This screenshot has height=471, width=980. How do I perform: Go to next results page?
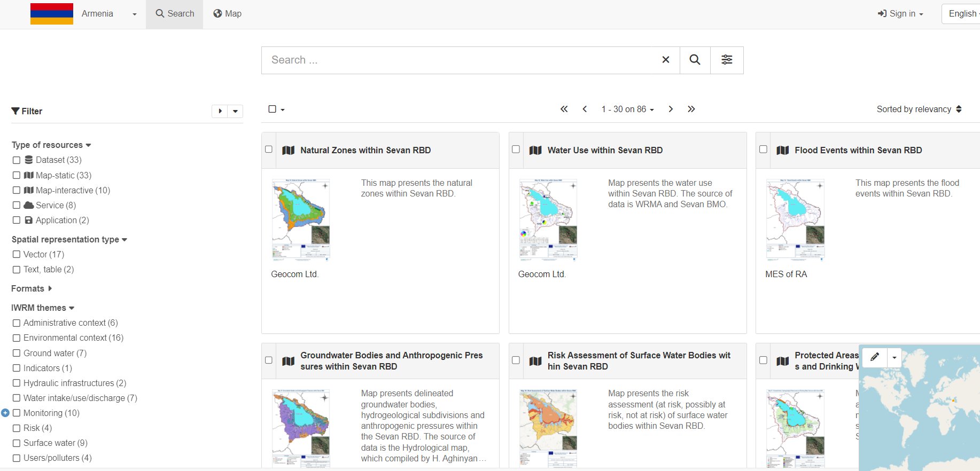671,109
